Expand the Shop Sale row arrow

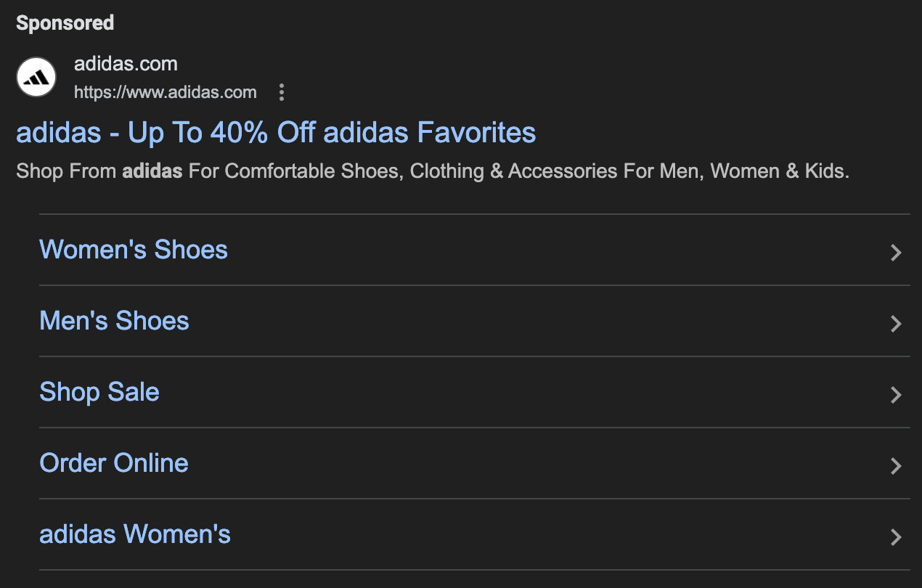pos(896,394)
